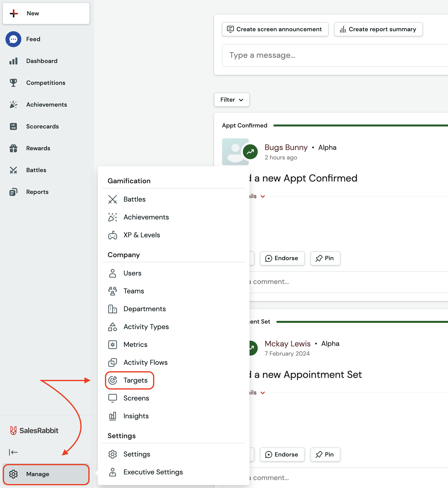The width and height of the screenshot is (448, 488).
Task: Click the "2 hours ago" timestamp
Action: pos(281,158)
